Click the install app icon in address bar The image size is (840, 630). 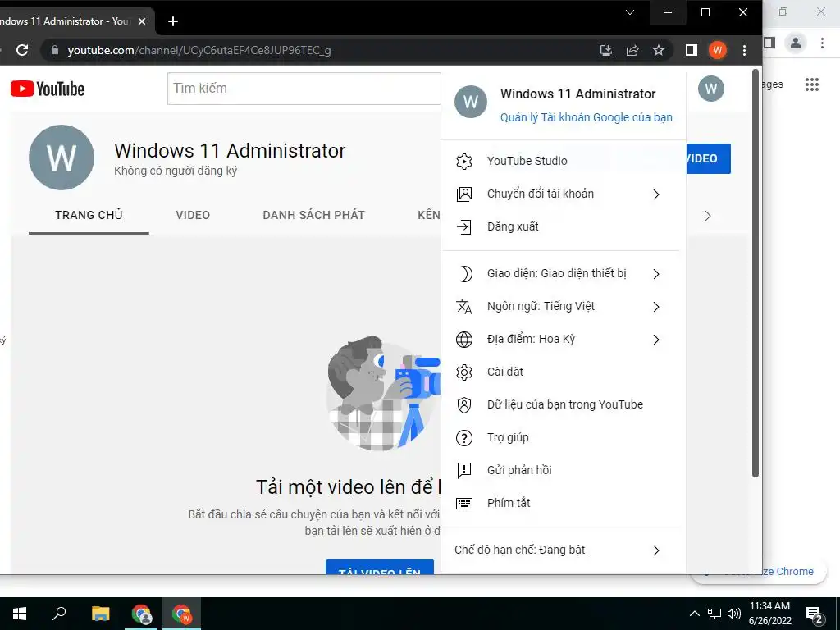pos(606,50)
